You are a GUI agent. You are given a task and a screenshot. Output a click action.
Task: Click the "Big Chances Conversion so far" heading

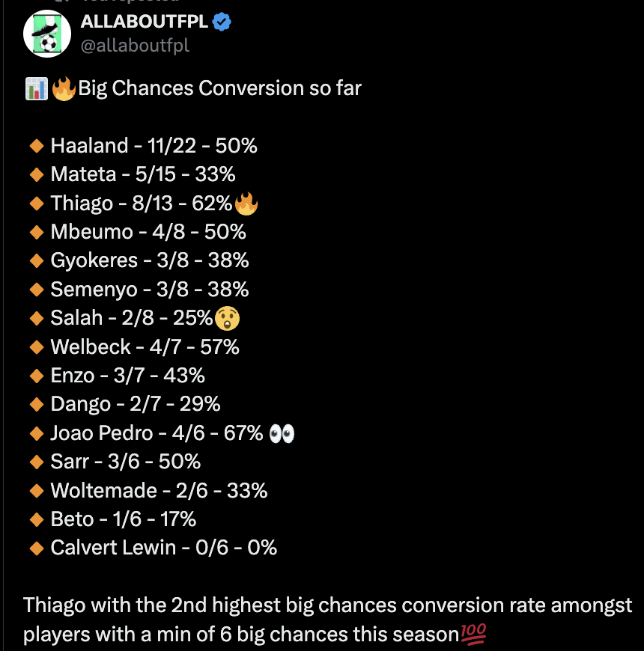pos(220,89)
